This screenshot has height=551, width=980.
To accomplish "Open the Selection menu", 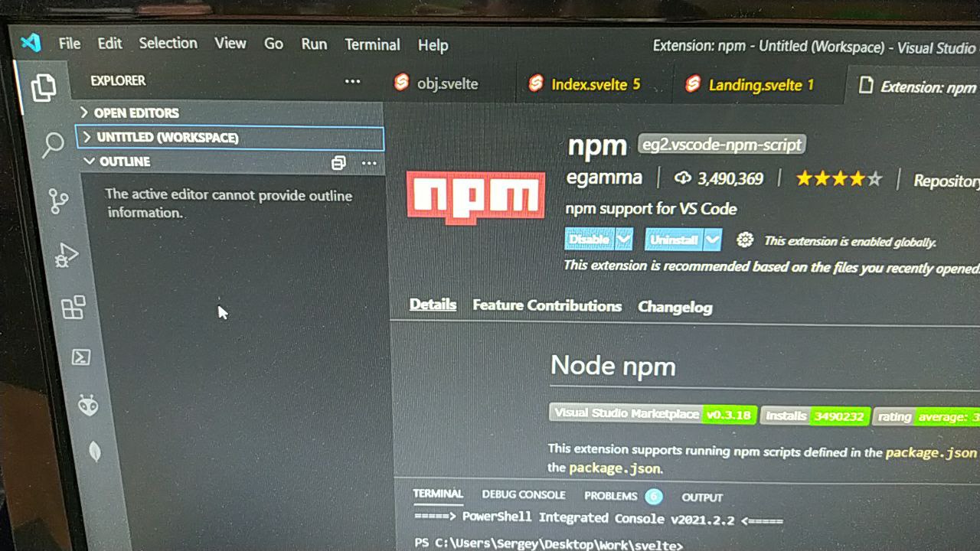I will pos(168,43).
